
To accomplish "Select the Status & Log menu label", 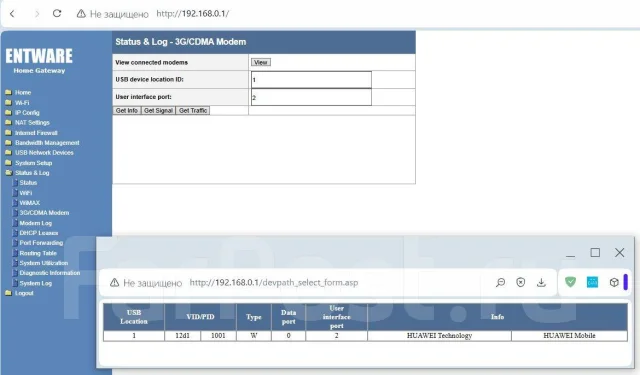I will pos(32,173).
